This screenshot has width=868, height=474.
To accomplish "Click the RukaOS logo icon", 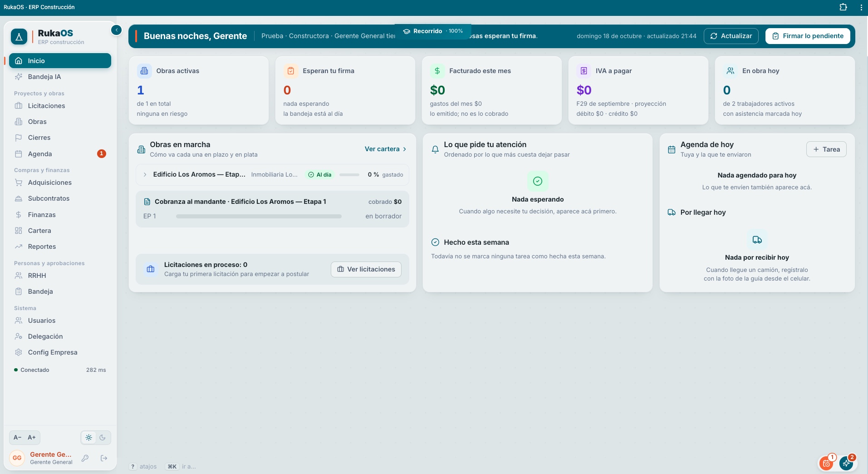I will point(19,37).
